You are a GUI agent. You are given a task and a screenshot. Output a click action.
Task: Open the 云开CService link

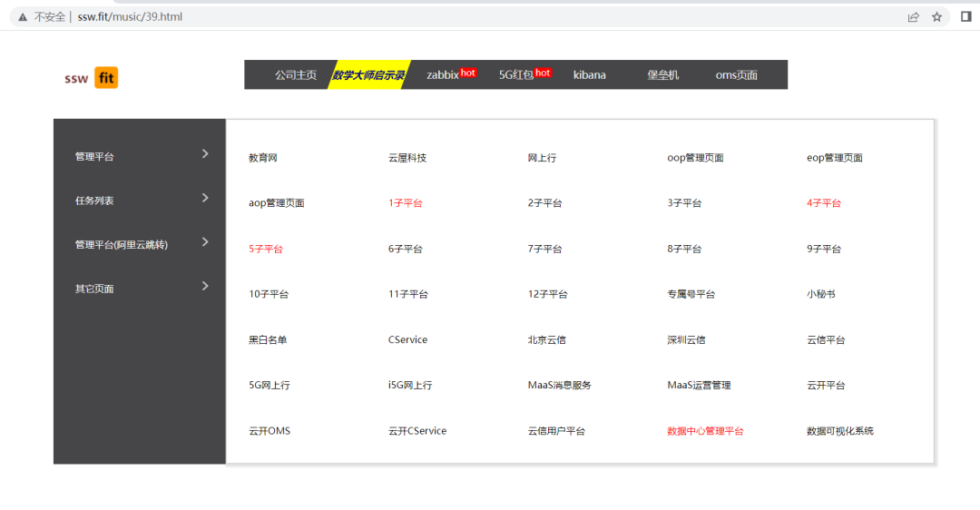[x=416, y=431]
